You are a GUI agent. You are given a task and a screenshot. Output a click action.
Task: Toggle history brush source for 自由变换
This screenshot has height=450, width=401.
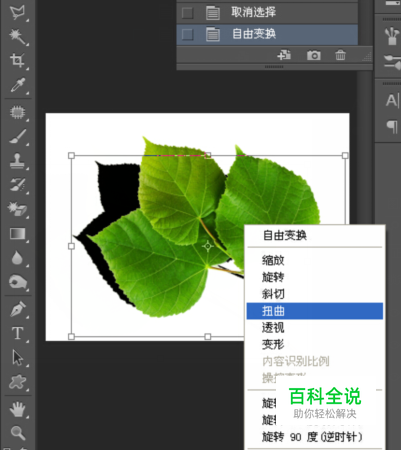click(187, 34)
